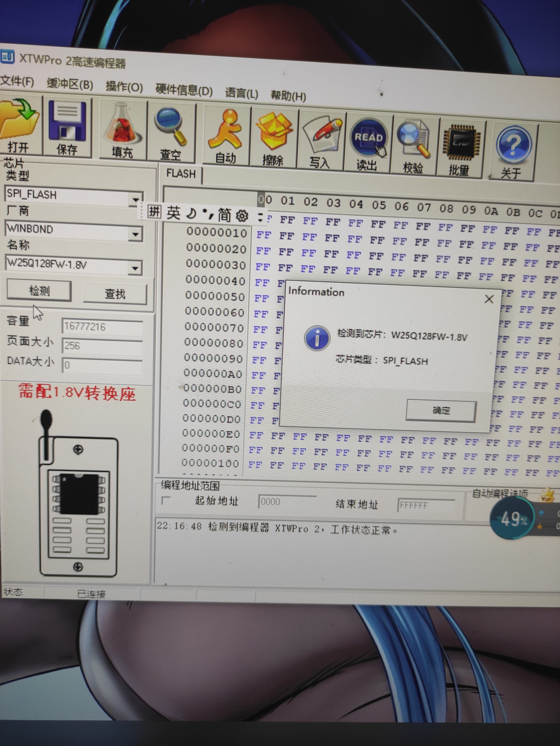
Task: Click the 查找 (Find) button
Action: [x=115, y=294]
